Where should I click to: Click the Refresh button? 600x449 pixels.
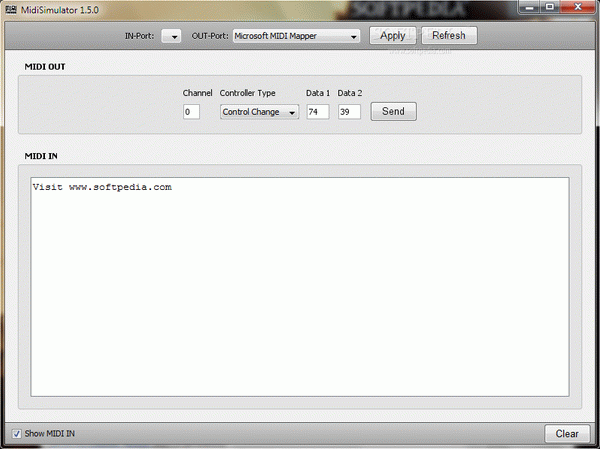click(449, 36)
